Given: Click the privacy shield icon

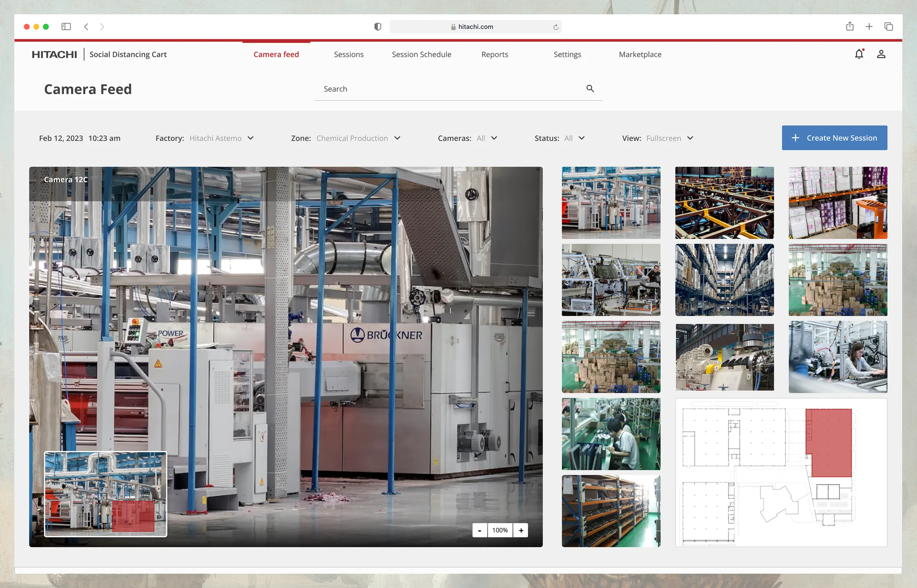Looking at the screenshot, I should (x=377, y=27).
